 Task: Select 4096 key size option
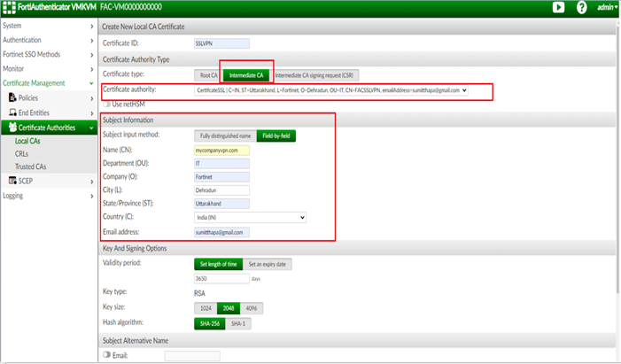pos(252,307)
